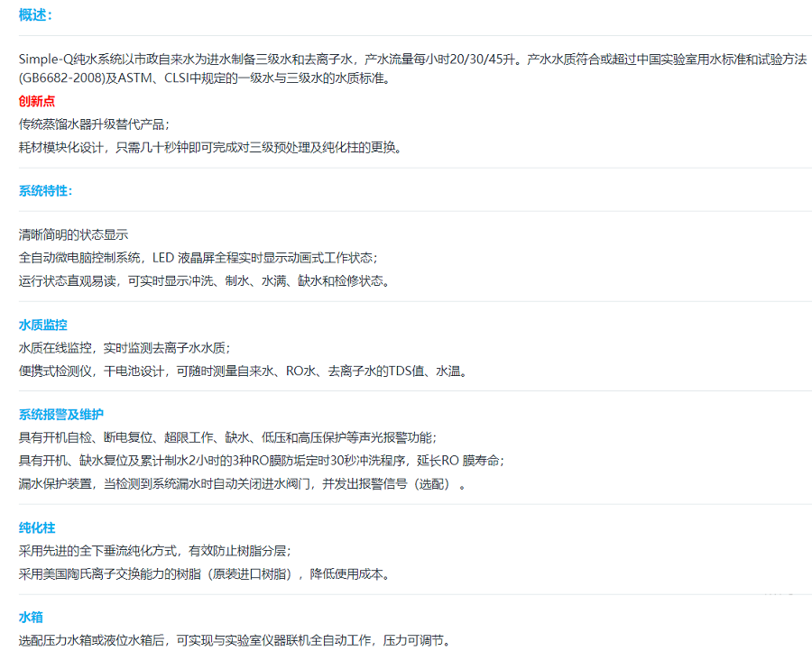The image size is (812, 651).
Task: Click the 漏水保护装置 sentence
Action: pos(242,484)
